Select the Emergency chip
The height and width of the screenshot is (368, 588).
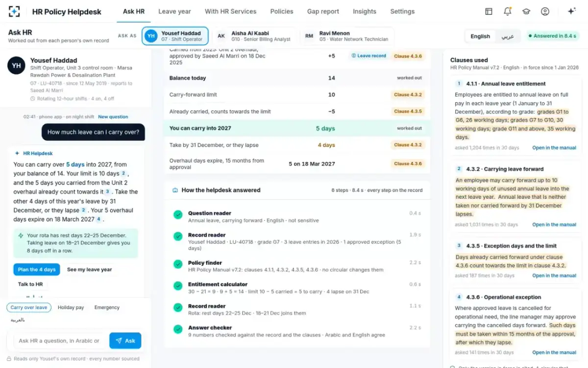pyautogui.click(x=107, y=308)
